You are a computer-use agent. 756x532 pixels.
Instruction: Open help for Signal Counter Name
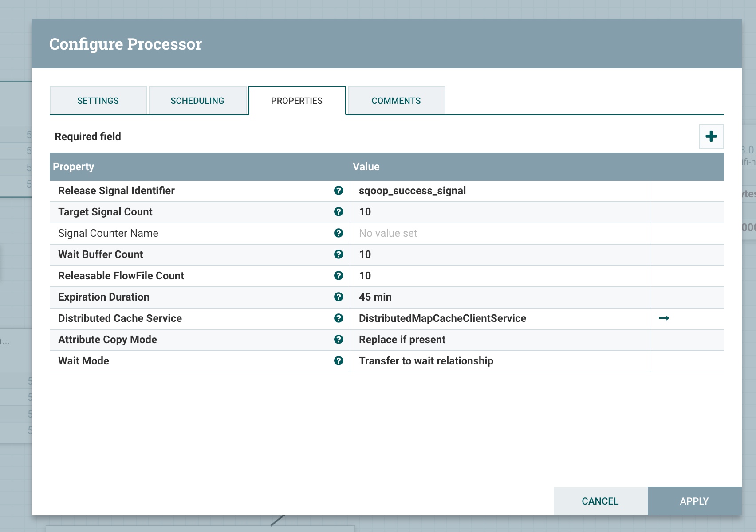pyautogui.click(x=339, y=233)
